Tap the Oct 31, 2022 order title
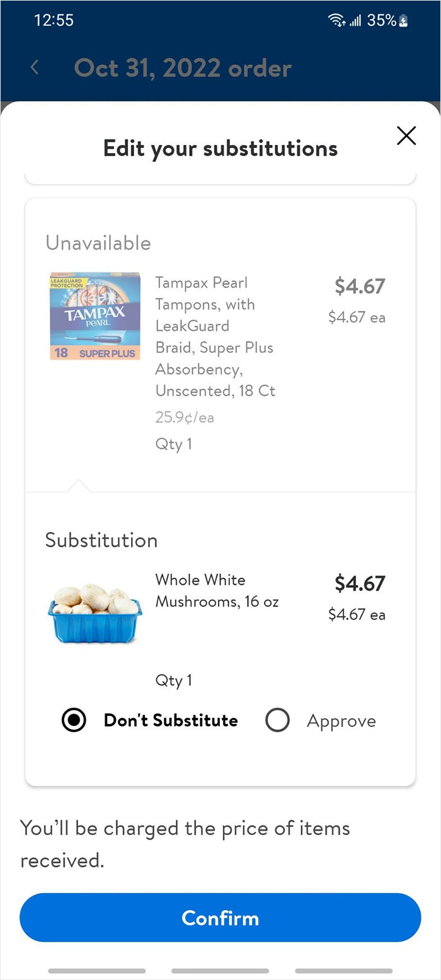Screen dimensions: 441x980 tap(183, 67)
